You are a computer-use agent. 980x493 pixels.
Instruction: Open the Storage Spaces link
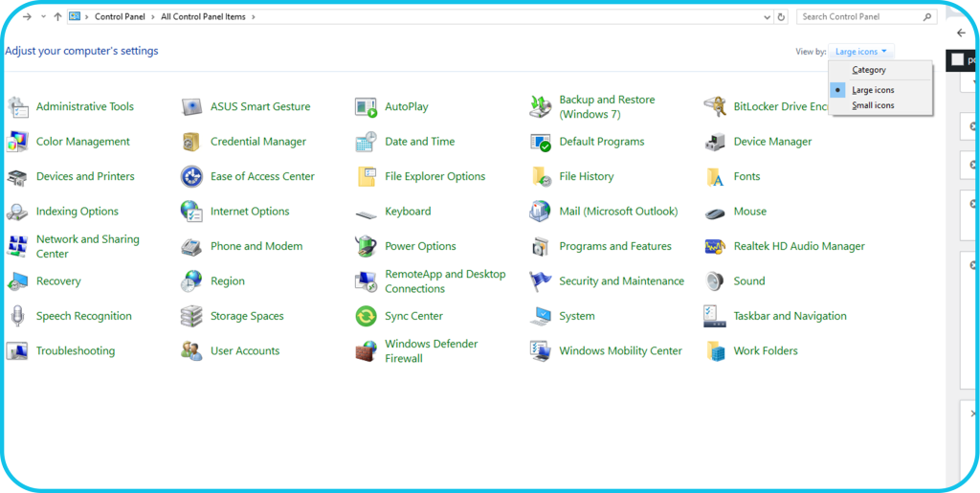coord(247,316)
